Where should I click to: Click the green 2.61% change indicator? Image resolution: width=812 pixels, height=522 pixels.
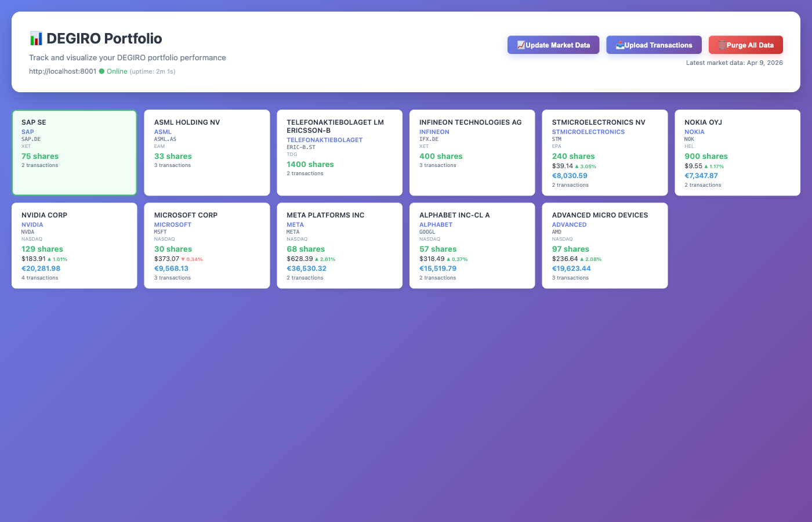pos(325,259)
